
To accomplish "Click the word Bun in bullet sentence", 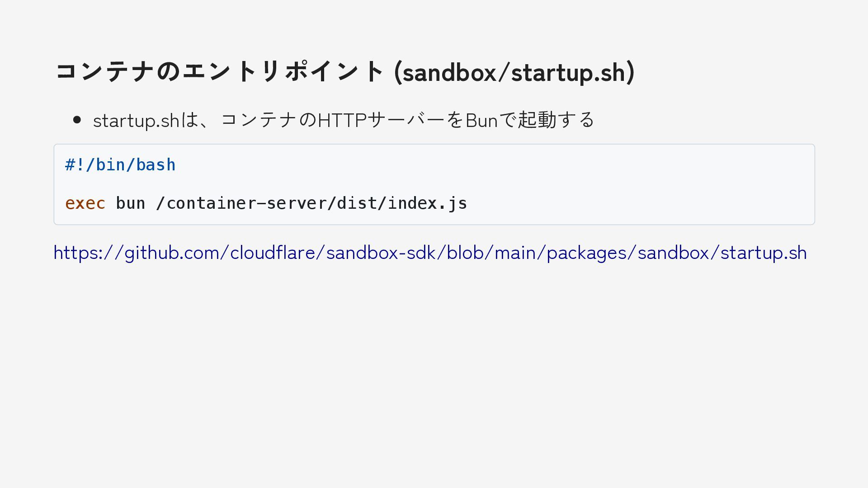I will [481, 120].
